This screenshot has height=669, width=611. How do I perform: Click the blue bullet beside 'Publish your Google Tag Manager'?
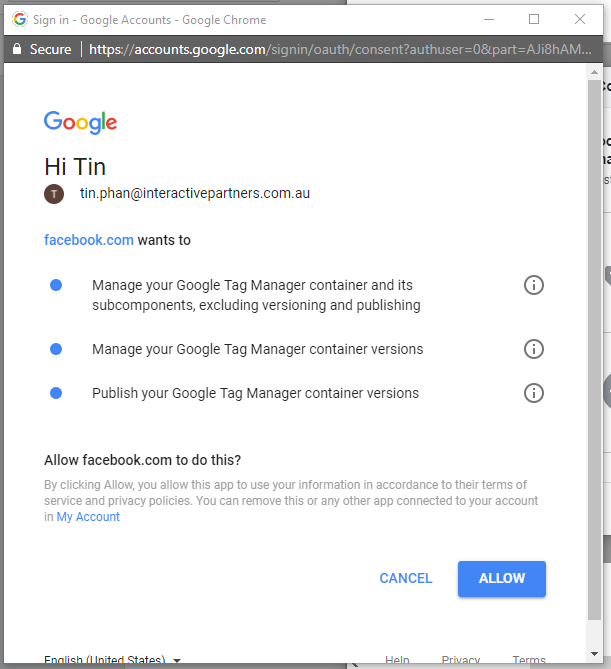click(x=56, y=393)
